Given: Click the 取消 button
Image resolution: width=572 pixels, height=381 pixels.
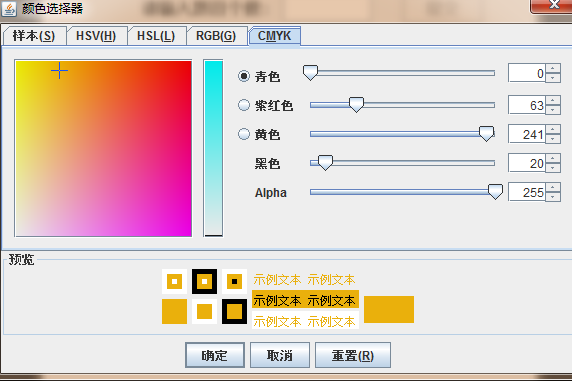Looking at the screenshot, I should 280,355.
